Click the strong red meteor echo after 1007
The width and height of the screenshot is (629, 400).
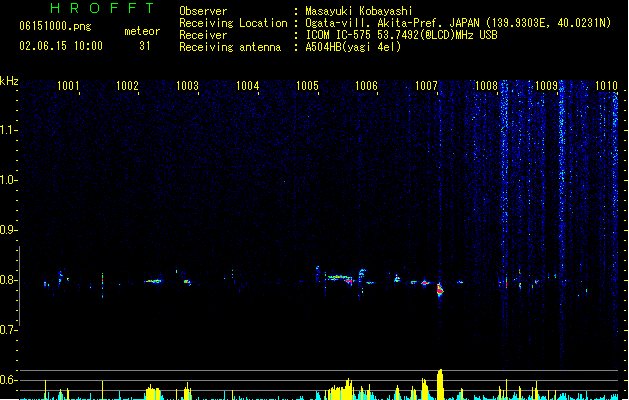coord(440,289)
